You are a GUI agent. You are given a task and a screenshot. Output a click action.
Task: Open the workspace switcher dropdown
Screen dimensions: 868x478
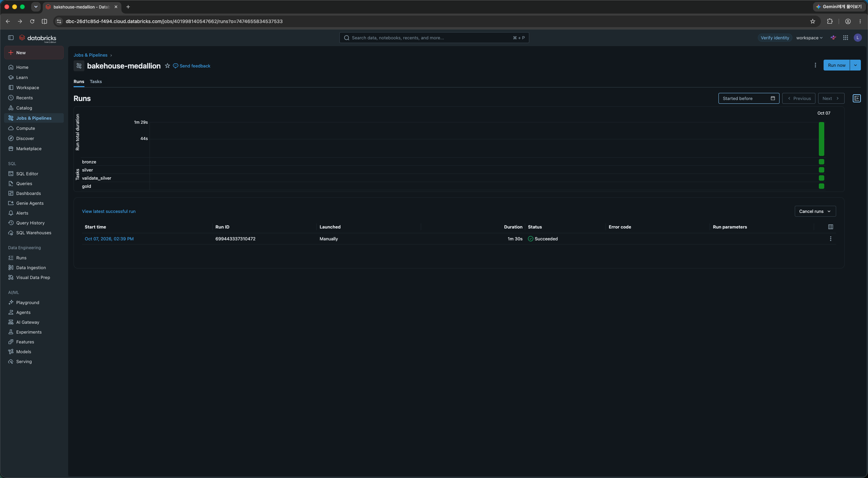coord(809,38)
